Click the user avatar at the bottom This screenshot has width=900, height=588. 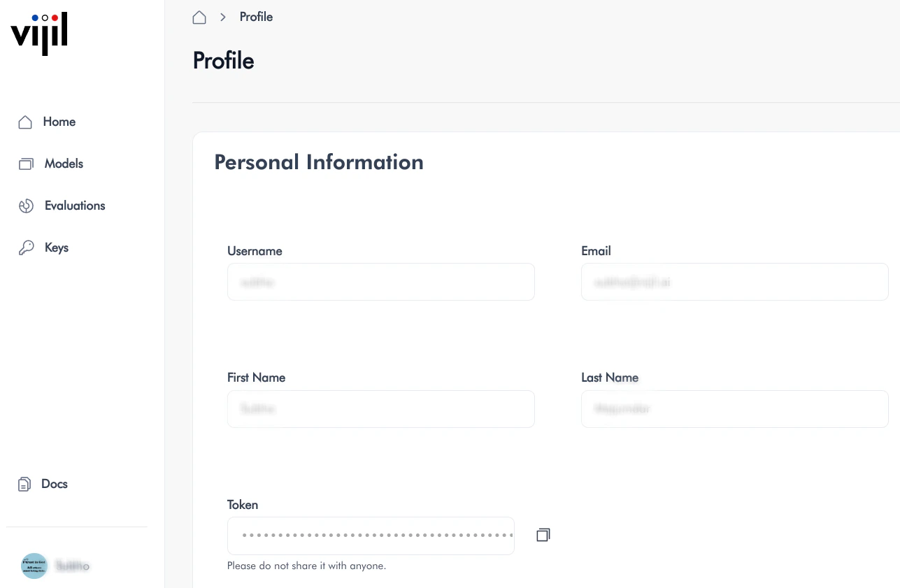(x=34, y=566)
